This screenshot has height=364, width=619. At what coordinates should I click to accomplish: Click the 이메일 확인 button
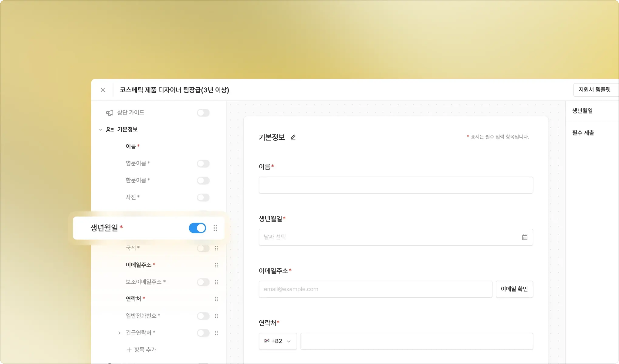coord(514,289)
